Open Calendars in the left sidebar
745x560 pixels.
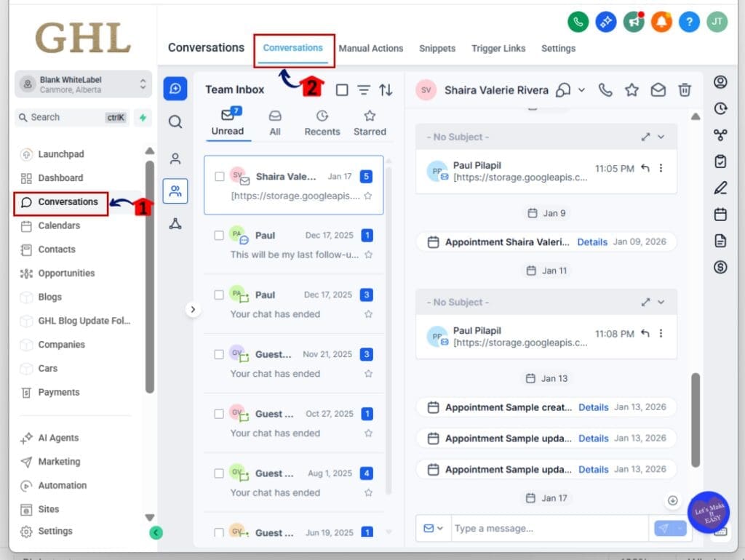click(59, 225)
